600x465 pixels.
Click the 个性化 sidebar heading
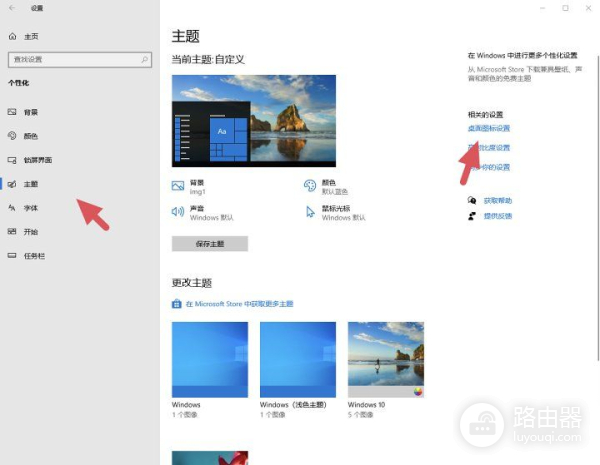point(18,83)
